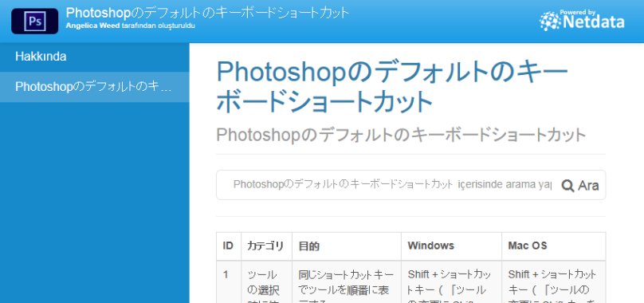Click the ID cell with value 1

click(229, 282)
